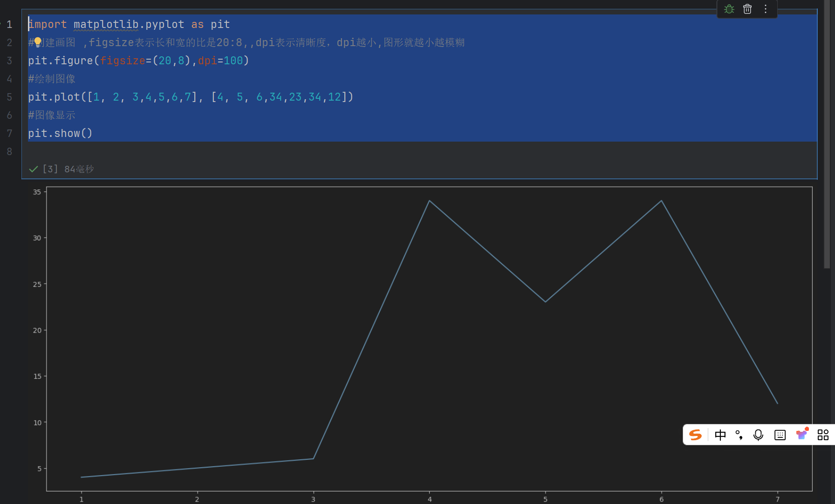
Task: Click line number 1 in gutter
Action: [9, 24]
